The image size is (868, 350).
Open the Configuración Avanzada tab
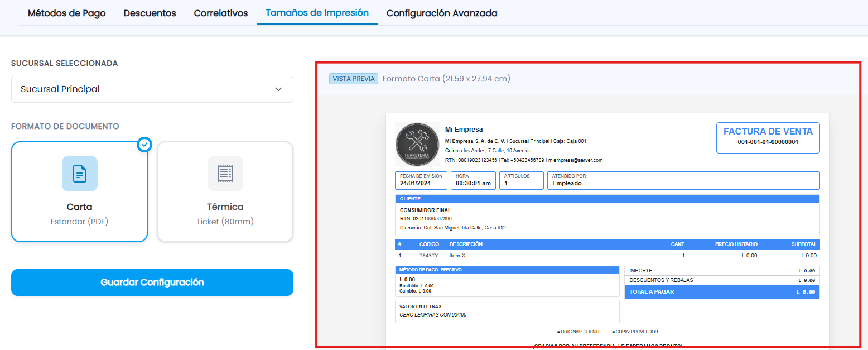(x=442, y=13)
